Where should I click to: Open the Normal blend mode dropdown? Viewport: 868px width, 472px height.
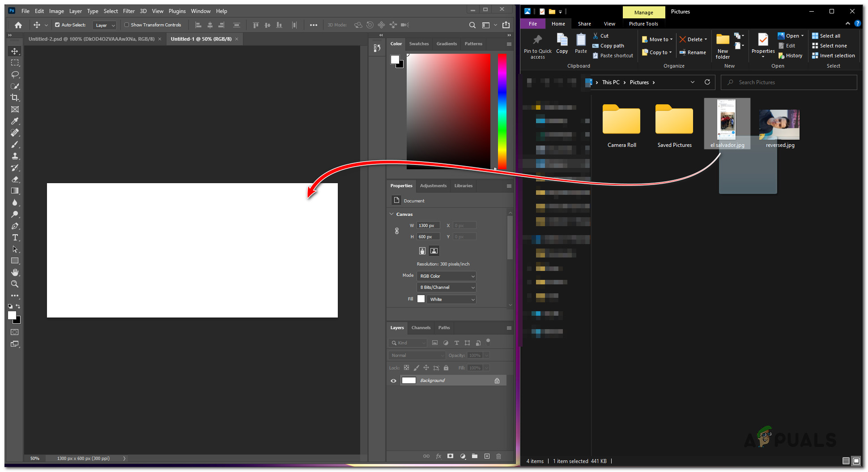point(417,356)
